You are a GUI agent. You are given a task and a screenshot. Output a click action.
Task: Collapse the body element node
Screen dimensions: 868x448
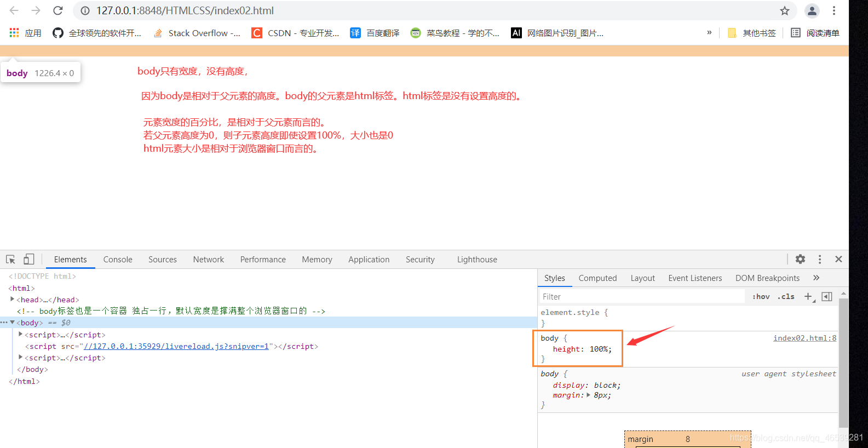(x=12, y=323)
